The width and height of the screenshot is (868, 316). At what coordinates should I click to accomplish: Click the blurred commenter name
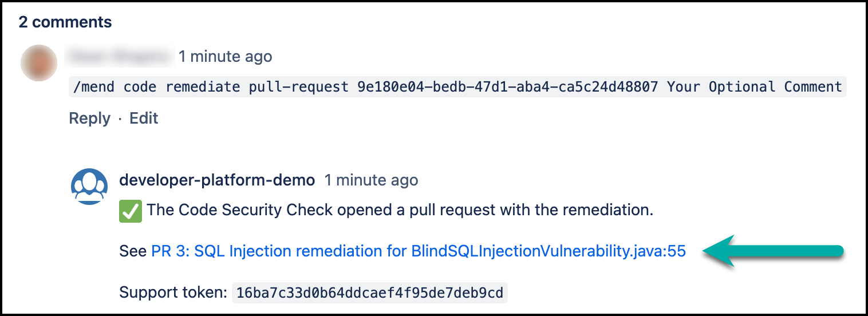[120, 57]
